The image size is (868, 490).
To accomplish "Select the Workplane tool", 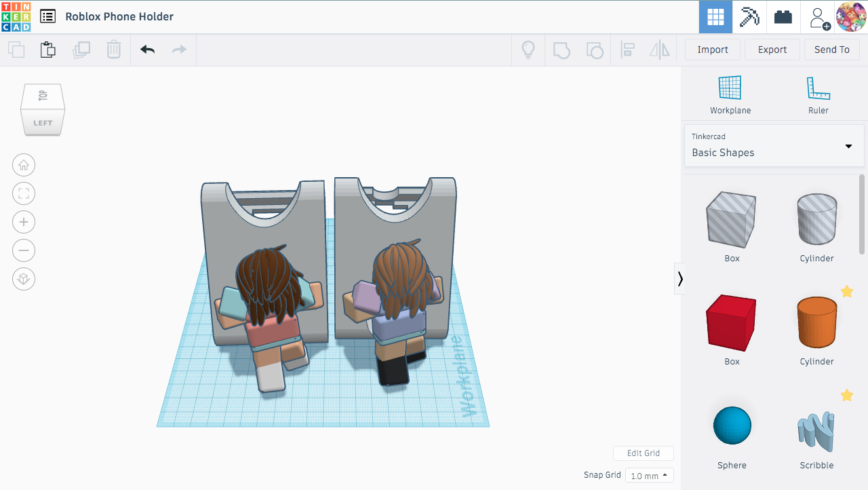I will (x=730, y=95).
